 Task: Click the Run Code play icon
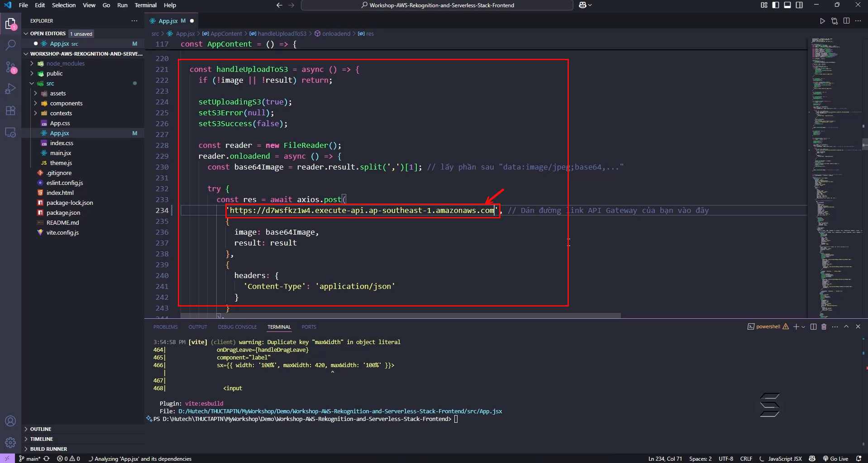tap(822, 21)
